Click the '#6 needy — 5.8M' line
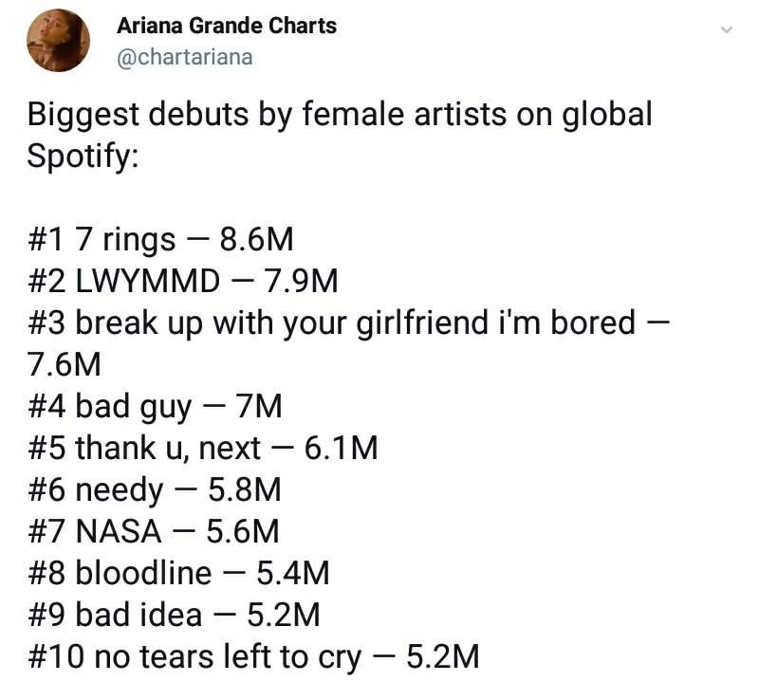This screenshot has height=700, width=758. click(x=155, y=490)
